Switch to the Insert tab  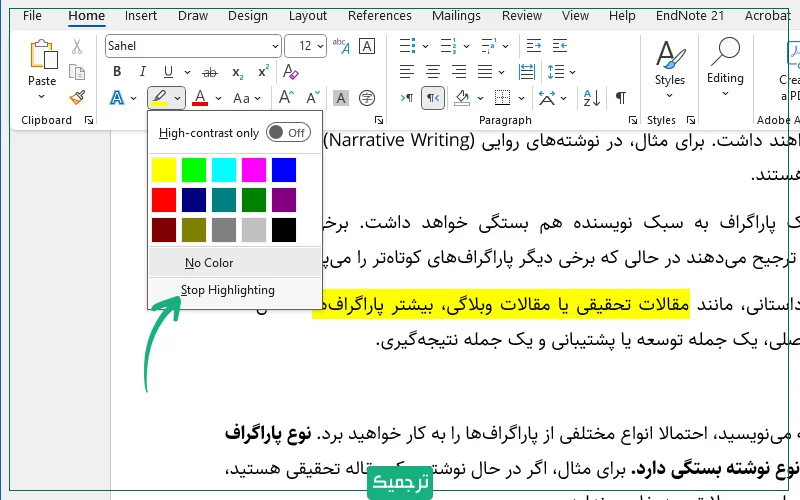pos(141,15)
